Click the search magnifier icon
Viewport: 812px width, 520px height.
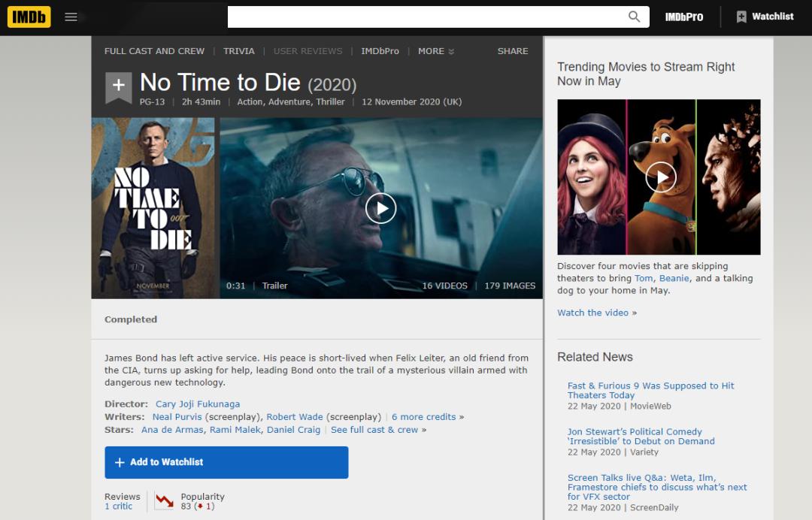coord(635,17)
